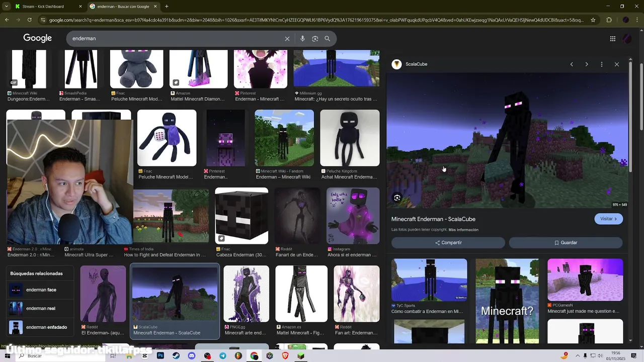Open Discord from the taskbar
Viewport: 644px width, 362px height.
pyautogui.click(x=192, y=356)
